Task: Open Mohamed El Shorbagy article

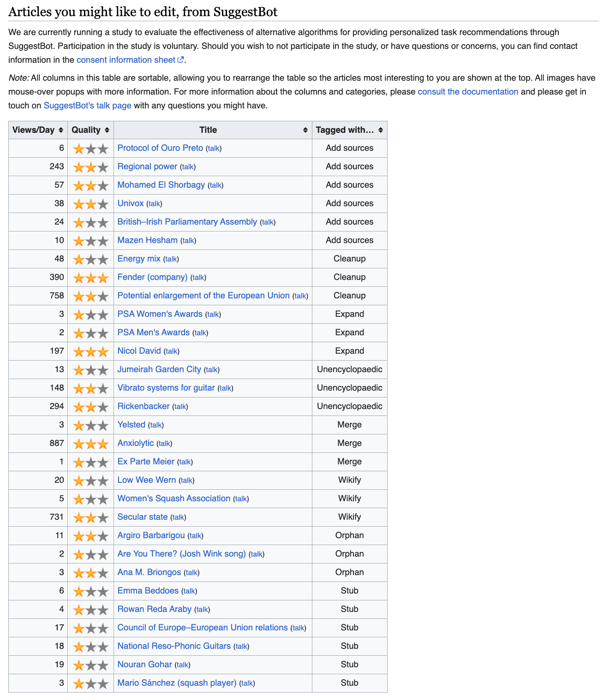Action: coord(161,185)
